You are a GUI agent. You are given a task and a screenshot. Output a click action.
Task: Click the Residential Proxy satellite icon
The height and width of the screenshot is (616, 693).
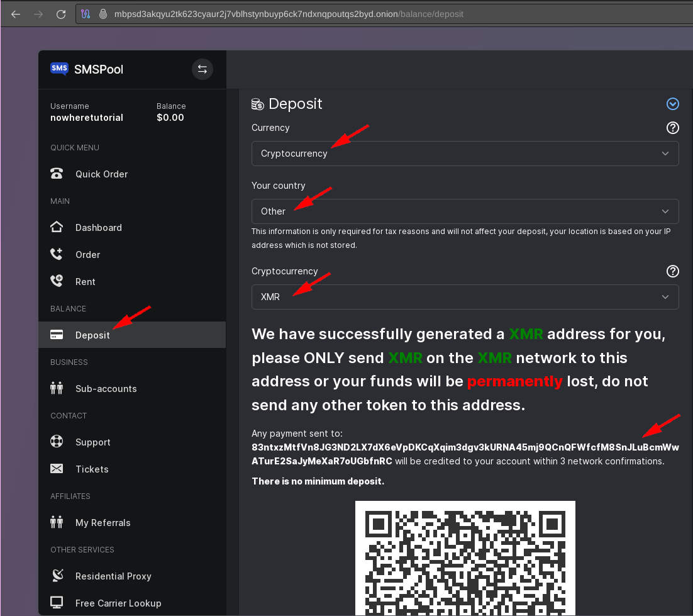click(57, 576)
